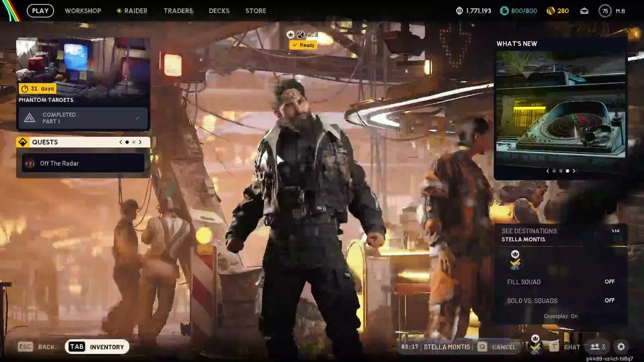Open the Off The Radar quest
This screenshot has width=644, height=362.
coord(83,163)
